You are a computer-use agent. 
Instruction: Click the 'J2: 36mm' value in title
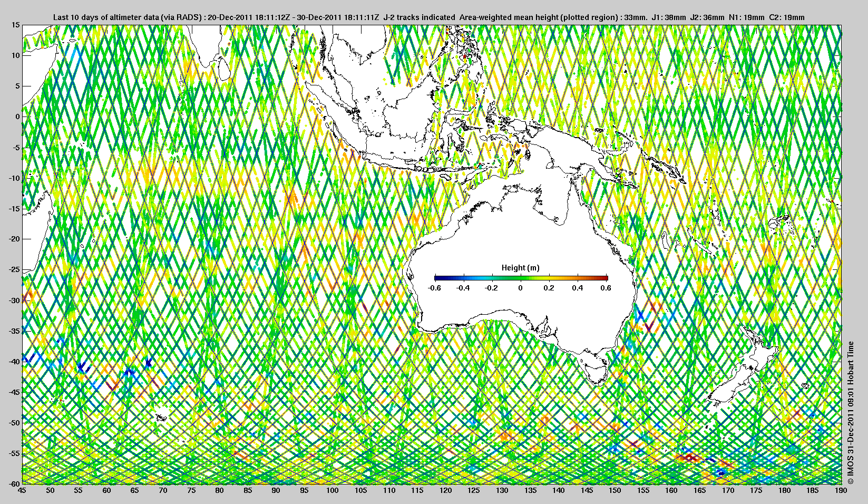[707, 17]
